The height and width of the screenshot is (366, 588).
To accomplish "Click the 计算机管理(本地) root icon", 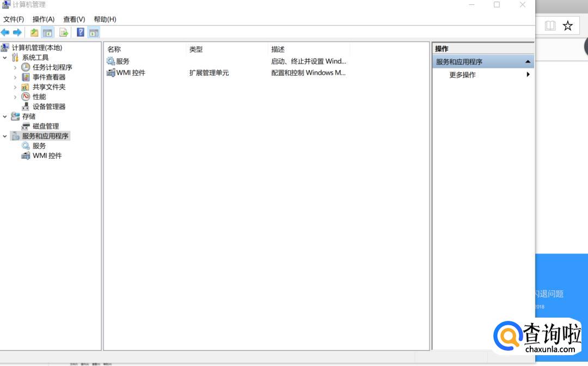I will pos(5,47).
